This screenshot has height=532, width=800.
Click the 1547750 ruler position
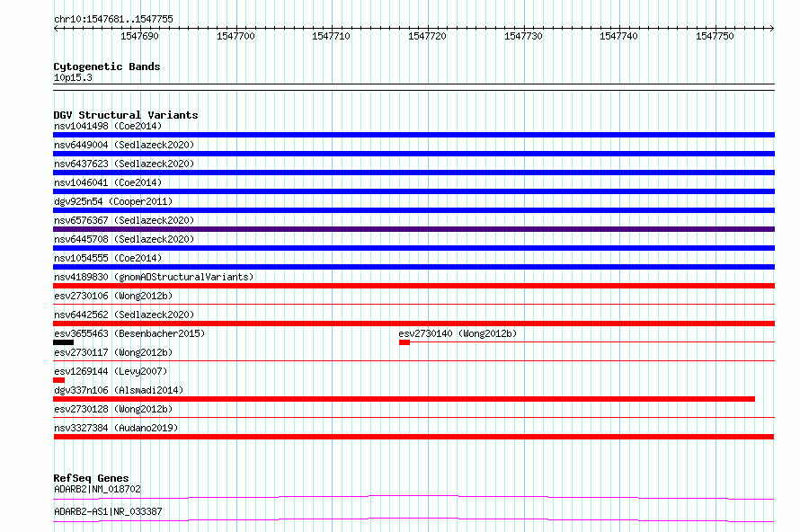tap(715, 36)
